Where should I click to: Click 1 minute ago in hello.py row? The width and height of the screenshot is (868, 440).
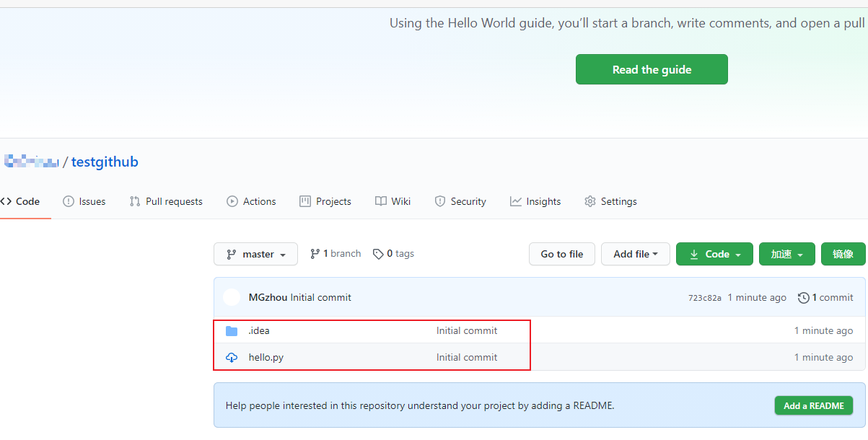(824, 357)
